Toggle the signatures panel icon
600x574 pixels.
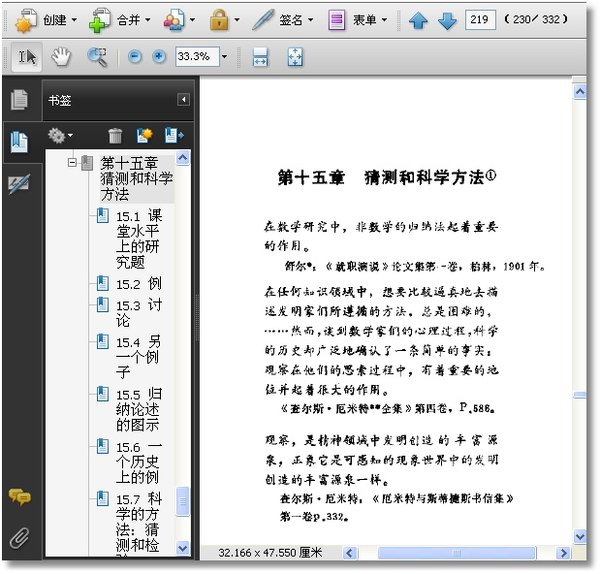coord(18,182)
